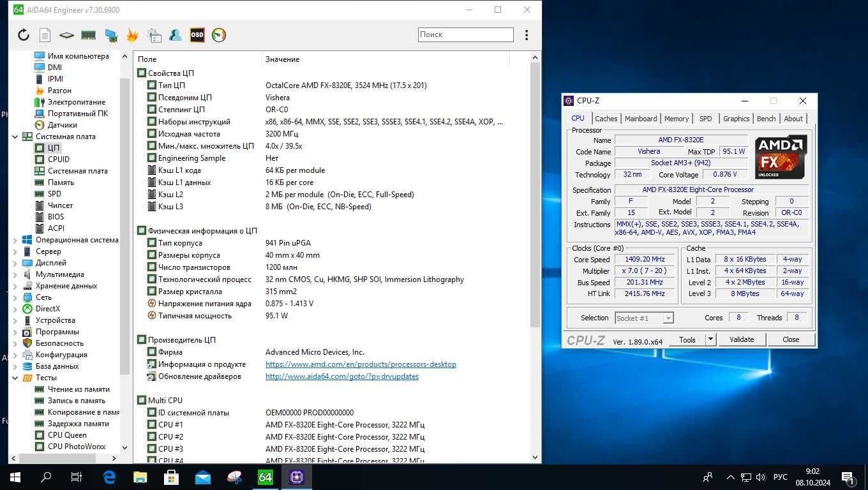868x490 pixels.
Task: Click the volume speaker icon in system tray
Action: pos(761,477)
